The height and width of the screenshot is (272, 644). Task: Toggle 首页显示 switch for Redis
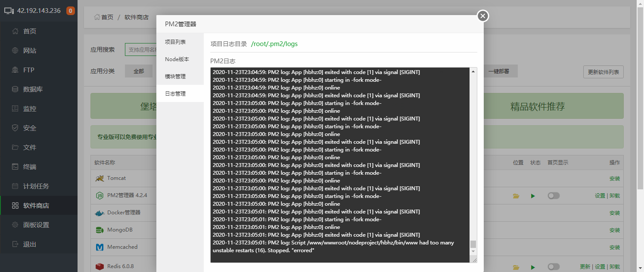coord(554,267)
